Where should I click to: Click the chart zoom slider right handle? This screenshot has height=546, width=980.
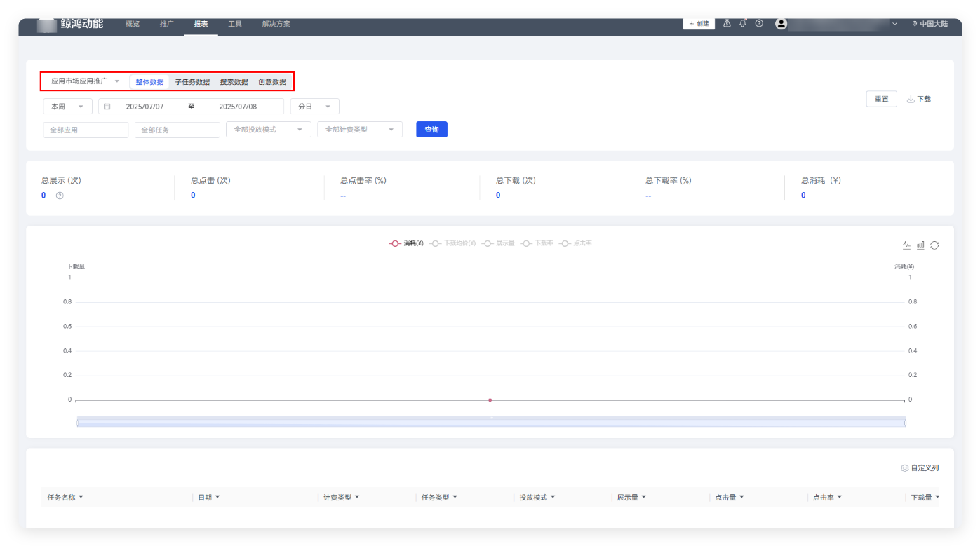[905, 423]
